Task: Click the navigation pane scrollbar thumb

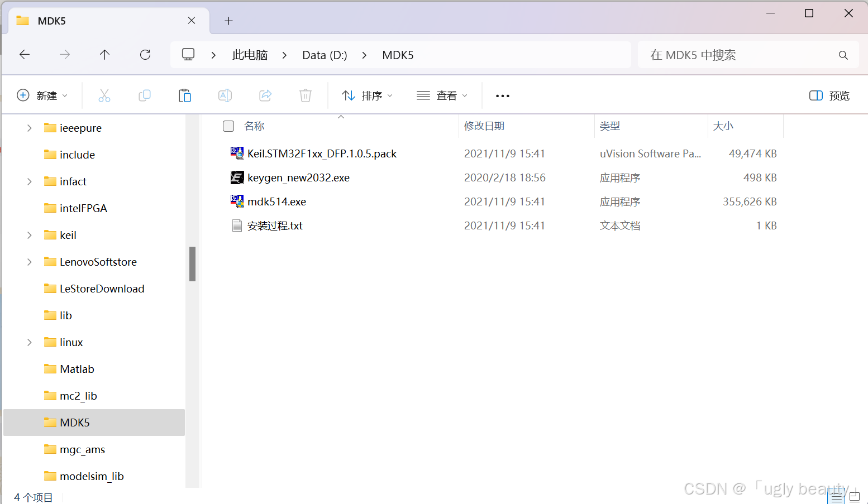Action: (192, 264)
